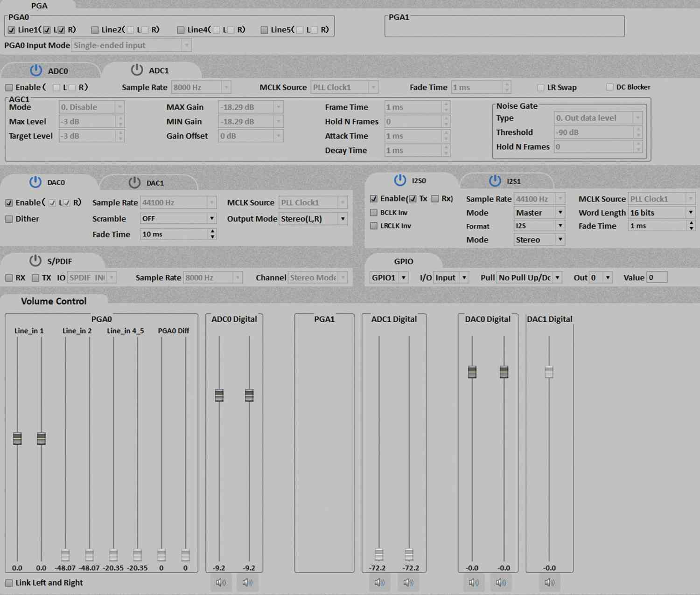Open the I2S0 Master mode dropdown
The height and width of the screenshot is (595, 700).
pos(539,213)
